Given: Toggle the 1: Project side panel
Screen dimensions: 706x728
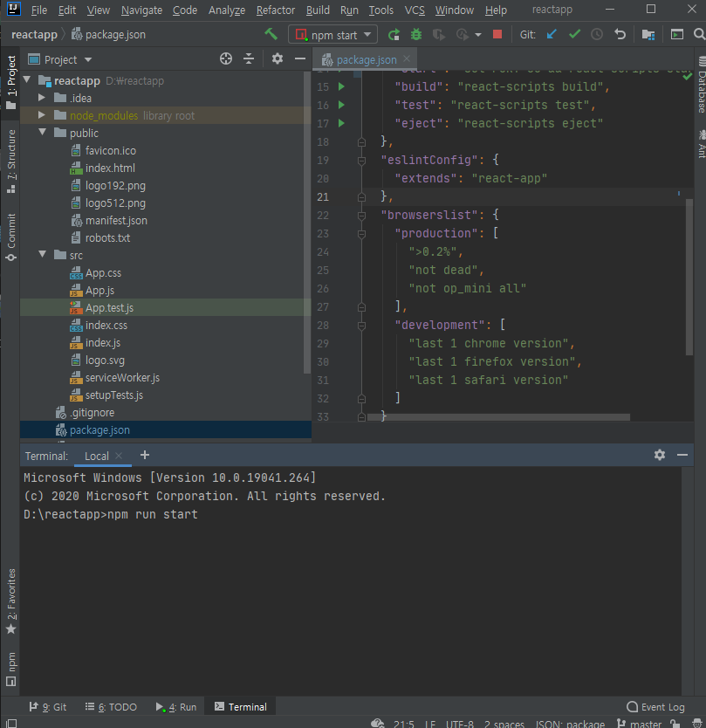Looking at the screenshot, I should 11,82.
